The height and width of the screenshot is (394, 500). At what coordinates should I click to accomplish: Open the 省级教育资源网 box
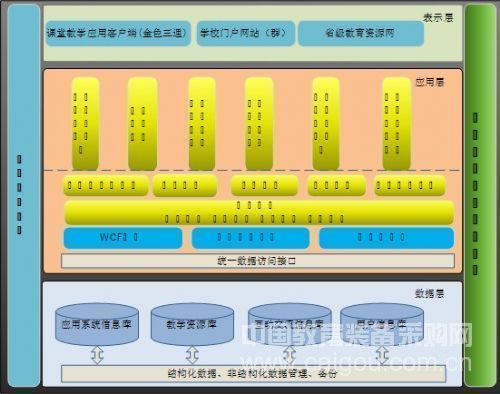click(361, 33)
